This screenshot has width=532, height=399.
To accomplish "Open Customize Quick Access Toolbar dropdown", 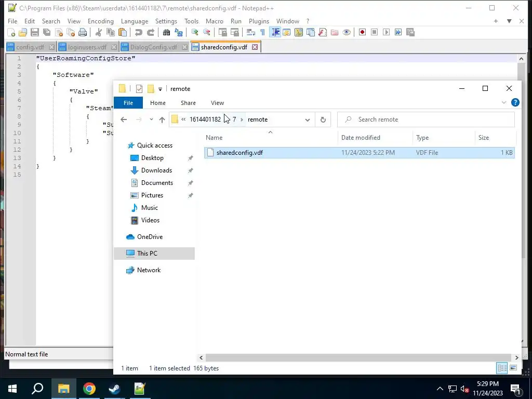I will click(x=160, y=89).
